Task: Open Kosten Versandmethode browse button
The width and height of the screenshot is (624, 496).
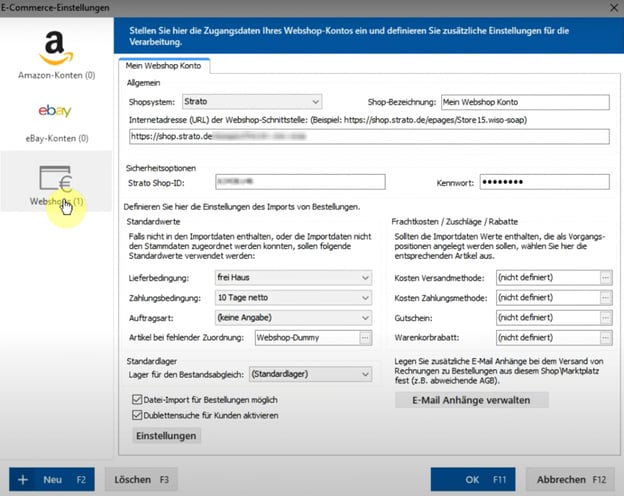Action: [x=605, y=277]
